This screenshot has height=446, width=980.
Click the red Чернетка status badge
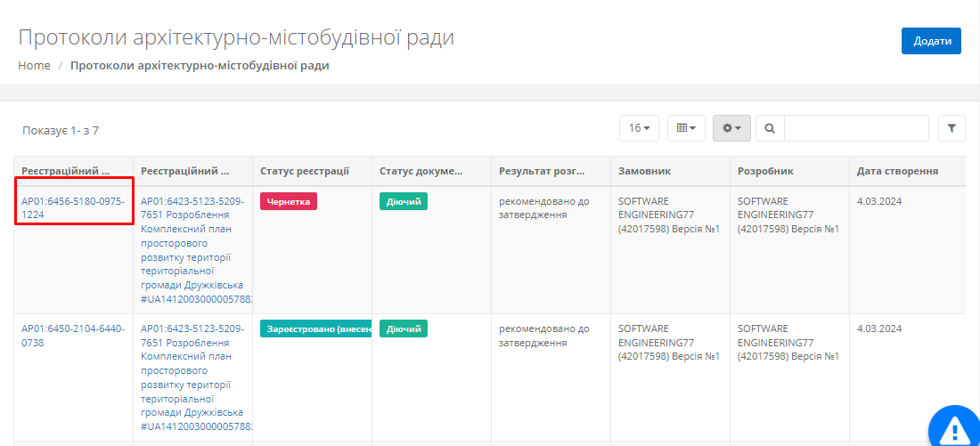pyautogui.click(x=289, y=201)
